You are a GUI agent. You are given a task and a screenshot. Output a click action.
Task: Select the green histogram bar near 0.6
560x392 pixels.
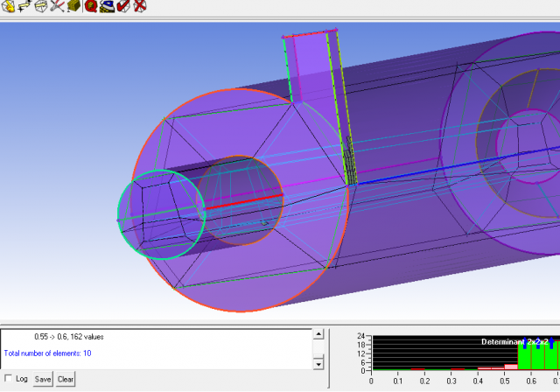524,355
